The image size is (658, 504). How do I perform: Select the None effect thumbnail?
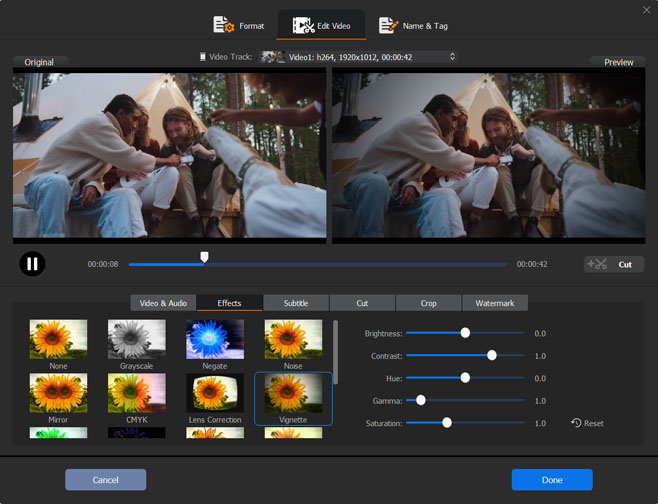coord(58,340)
